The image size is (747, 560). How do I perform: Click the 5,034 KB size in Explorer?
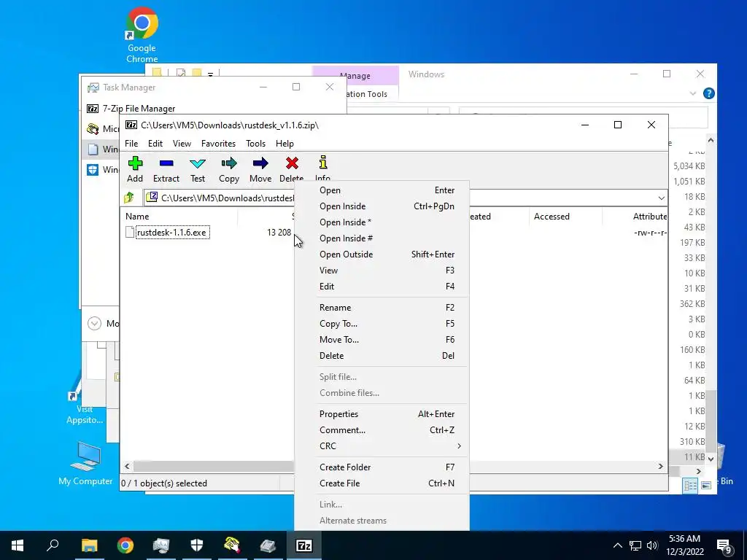pos(689,166)
